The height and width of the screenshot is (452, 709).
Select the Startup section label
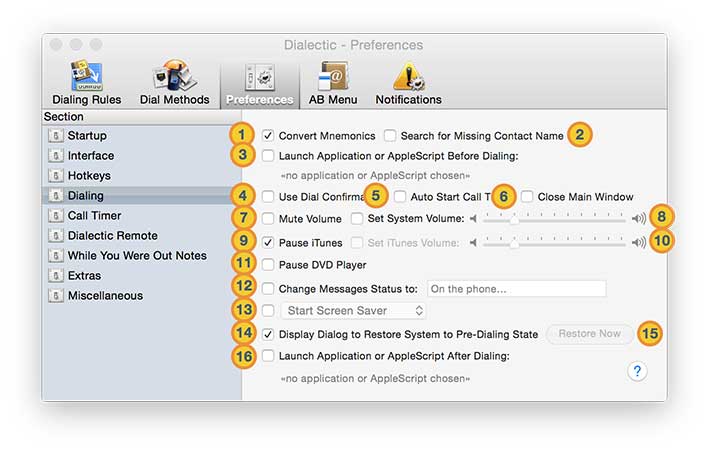click(x=87, y=136)
